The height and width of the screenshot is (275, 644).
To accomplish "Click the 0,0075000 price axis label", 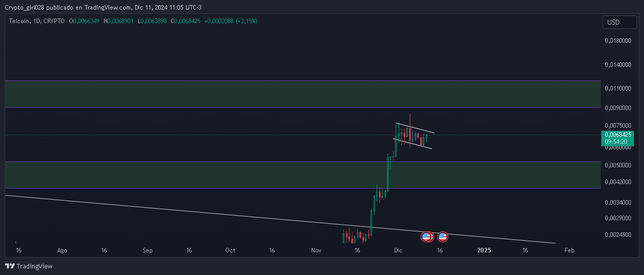I will (618, 126).
